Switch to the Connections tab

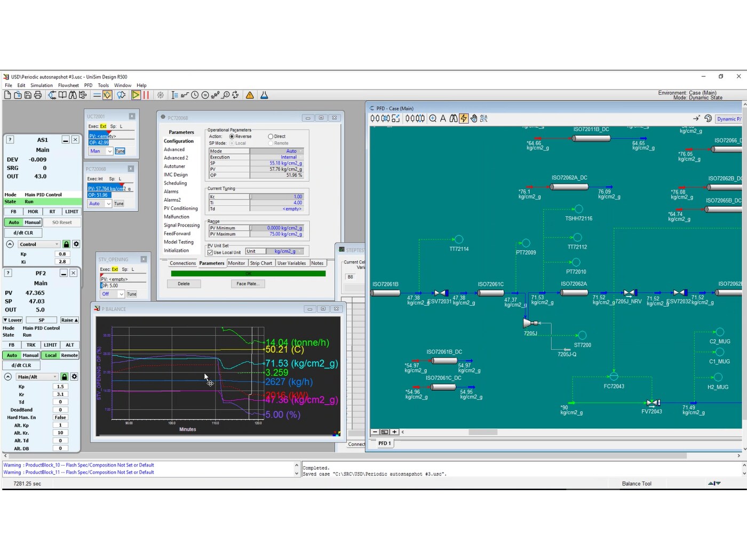click(x=182, y=263)
